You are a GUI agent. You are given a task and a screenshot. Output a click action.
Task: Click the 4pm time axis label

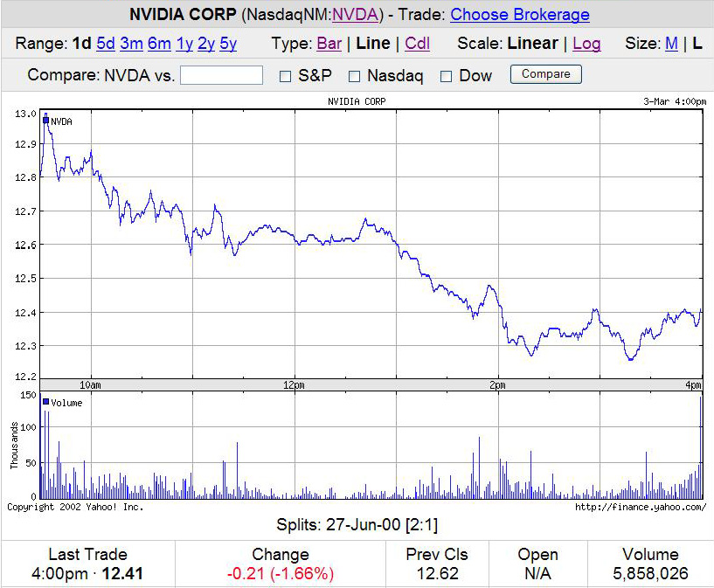(x=694, y=385)
